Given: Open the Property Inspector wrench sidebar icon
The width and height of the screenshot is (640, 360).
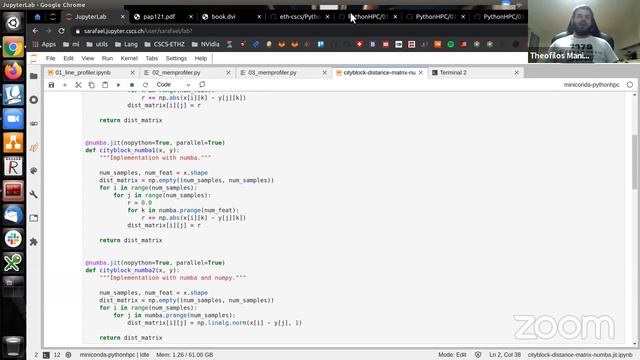Looking at the screenshot, I should [x=34, y=194].
